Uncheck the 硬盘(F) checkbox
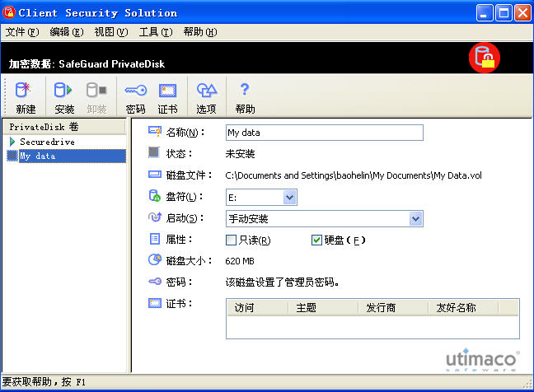The height and width of the screenshot is (392, 534). point(316,240)
